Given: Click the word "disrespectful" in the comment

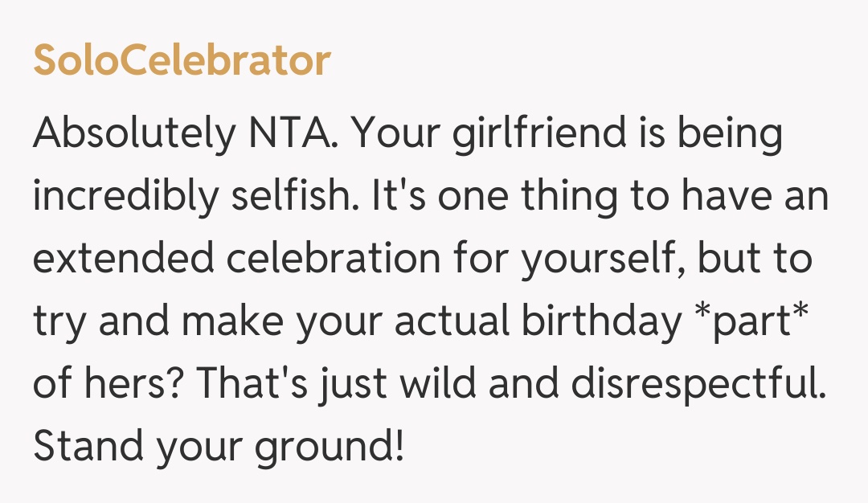Looking at the screenshot, I should click(698, 385).
